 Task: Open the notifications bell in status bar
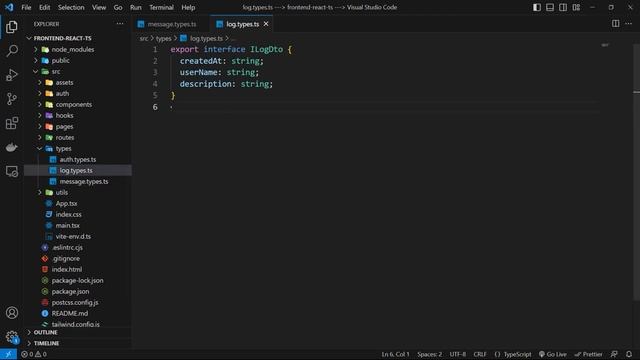point(629,354)
